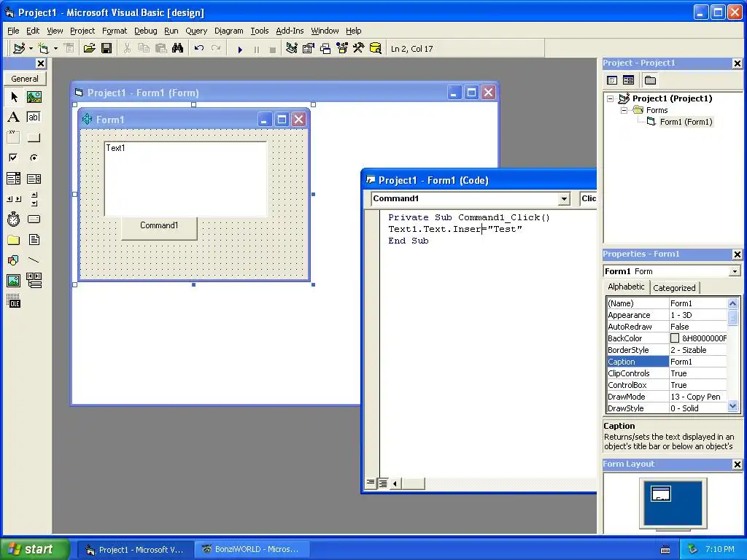The image size is (747, 560).
Task: Select the Frame control in the toolbox
Action: [x=14, y=138]
